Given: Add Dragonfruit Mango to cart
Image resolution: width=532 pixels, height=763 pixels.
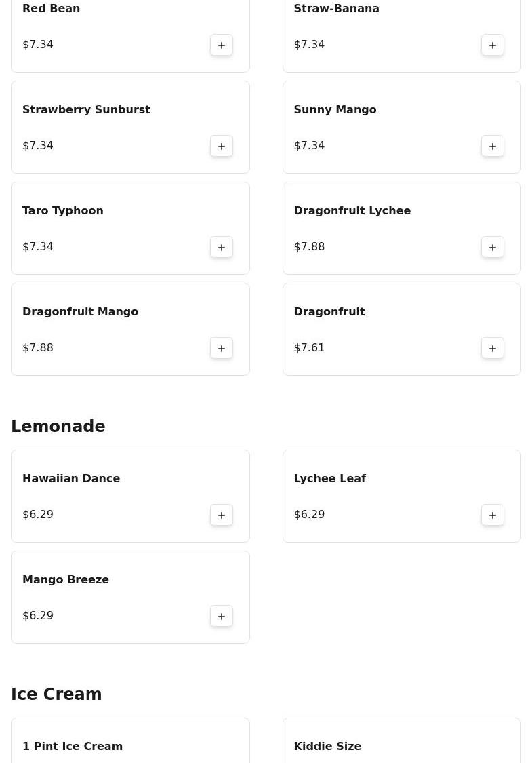Looking at the screenshot, I should pos(221,349).
